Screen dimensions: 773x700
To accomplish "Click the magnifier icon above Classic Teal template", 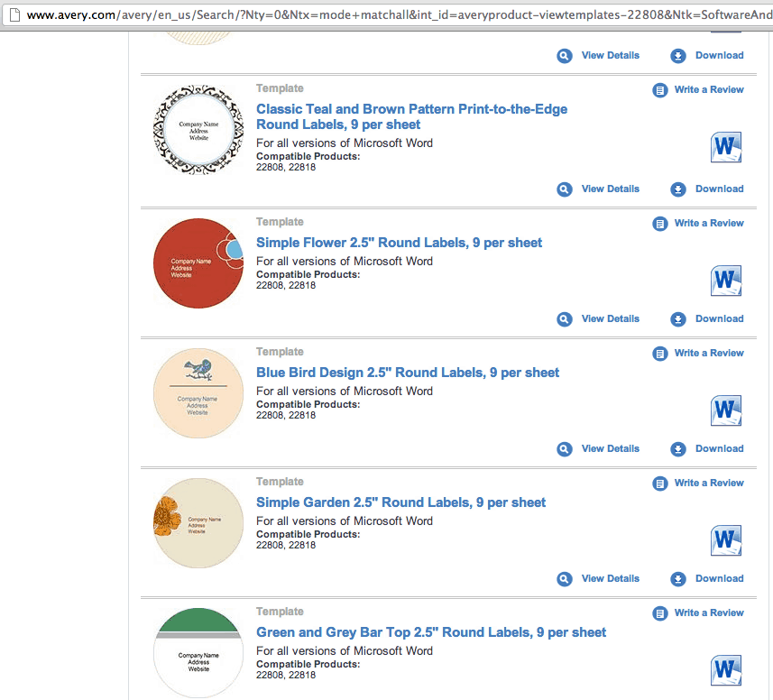I will tap(565, 56).
